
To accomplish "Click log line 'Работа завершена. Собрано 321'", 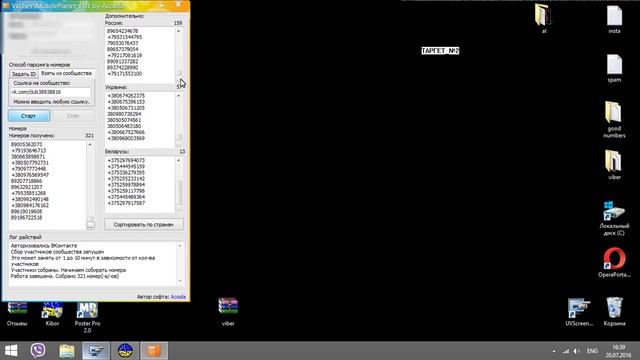I will click(65, 276).
